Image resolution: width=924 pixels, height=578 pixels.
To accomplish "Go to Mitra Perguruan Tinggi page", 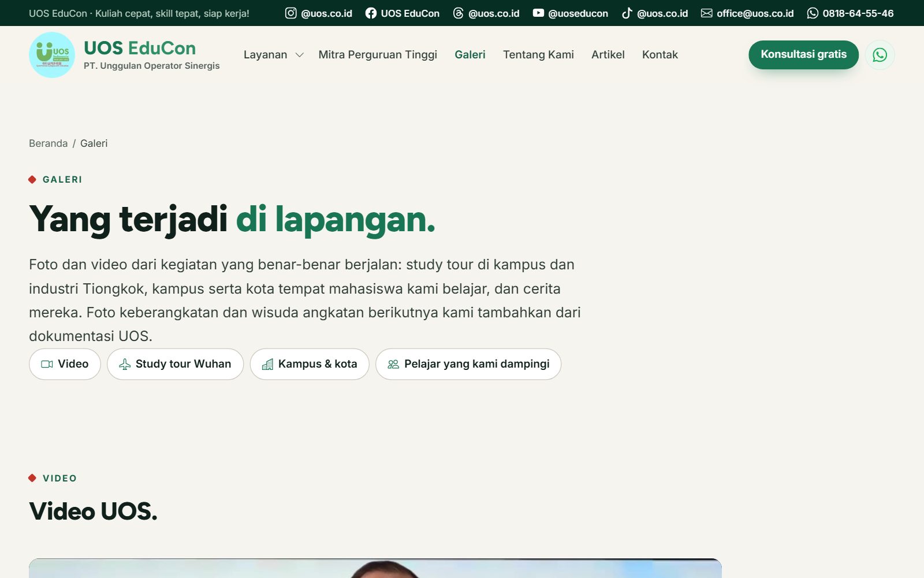I will coord(378,55).
